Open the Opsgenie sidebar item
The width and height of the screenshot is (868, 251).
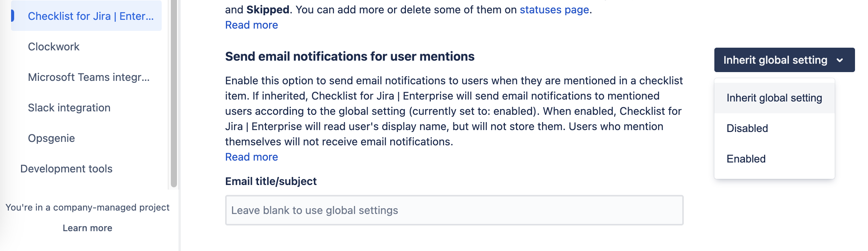[x=51, y=138]
